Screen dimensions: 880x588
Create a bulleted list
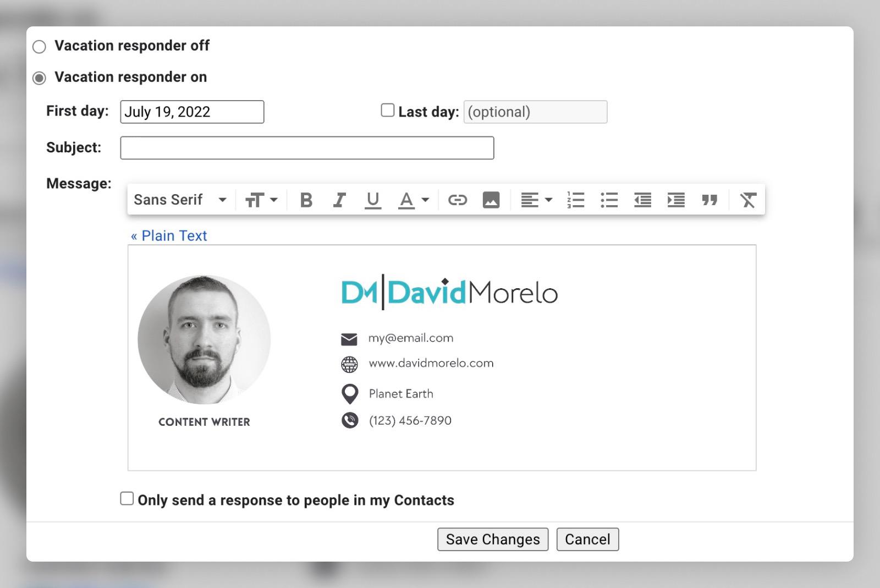click(609, 200)
